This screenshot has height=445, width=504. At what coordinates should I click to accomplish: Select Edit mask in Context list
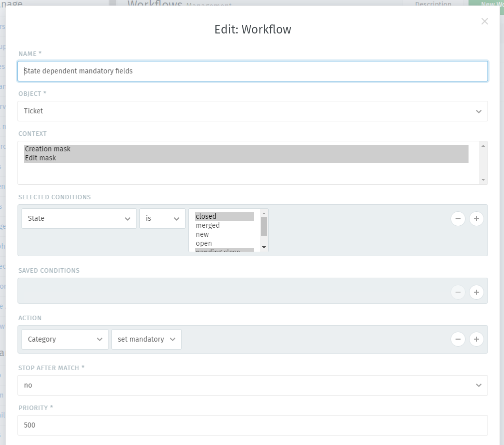pos(246,158)
